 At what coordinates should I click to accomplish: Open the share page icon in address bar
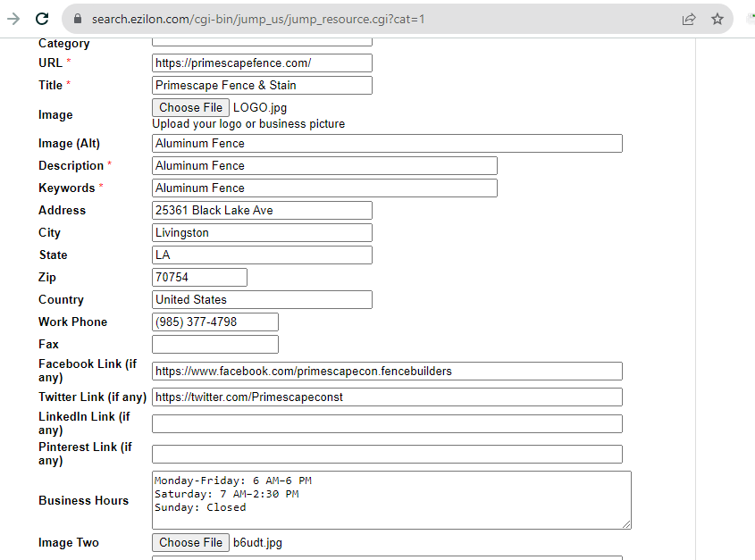(689, 19)
